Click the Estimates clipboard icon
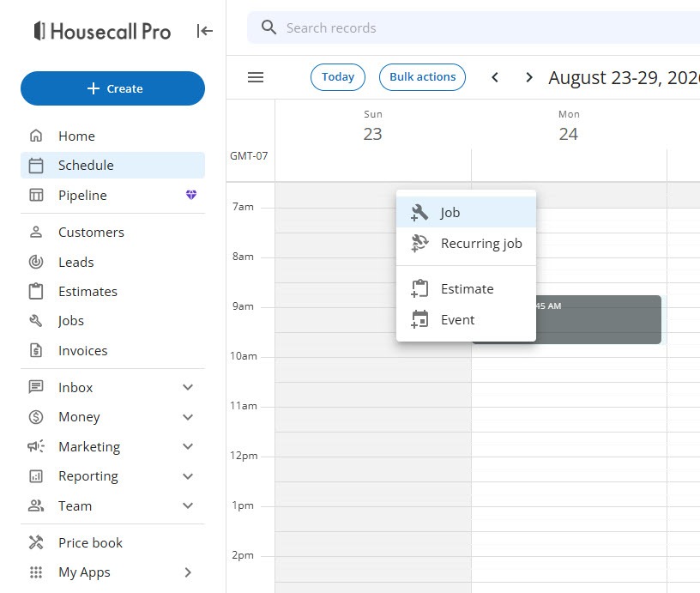 point(36,291)
